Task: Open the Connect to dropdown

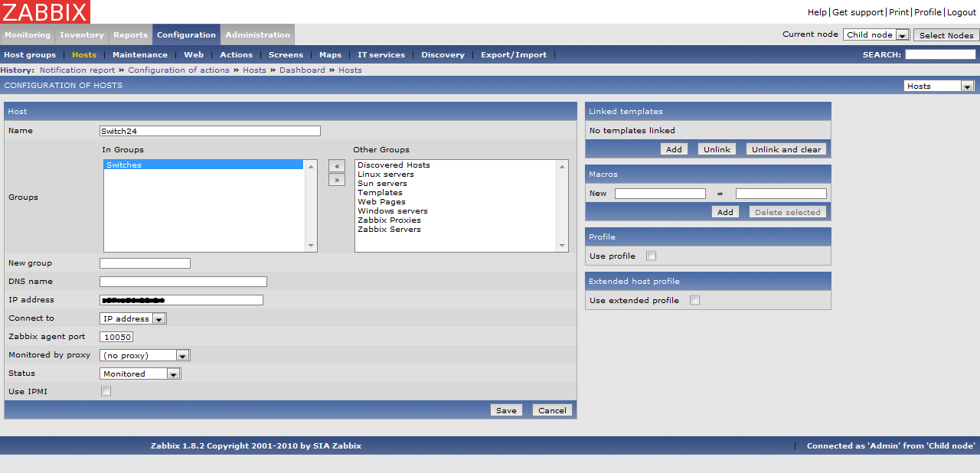Action: pyautogui.click(x=132, y=318)
